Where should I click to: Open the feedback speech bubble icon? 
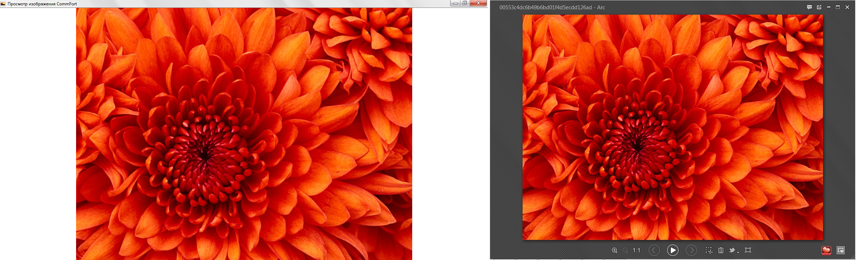point(809,7)
